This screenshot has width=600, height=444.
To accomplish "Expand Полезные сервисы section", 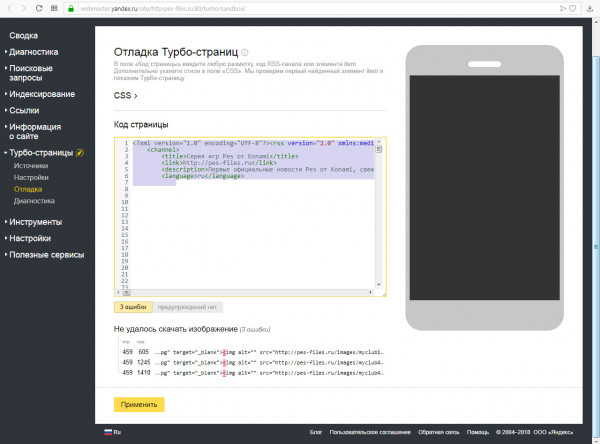I will (46, 255).
